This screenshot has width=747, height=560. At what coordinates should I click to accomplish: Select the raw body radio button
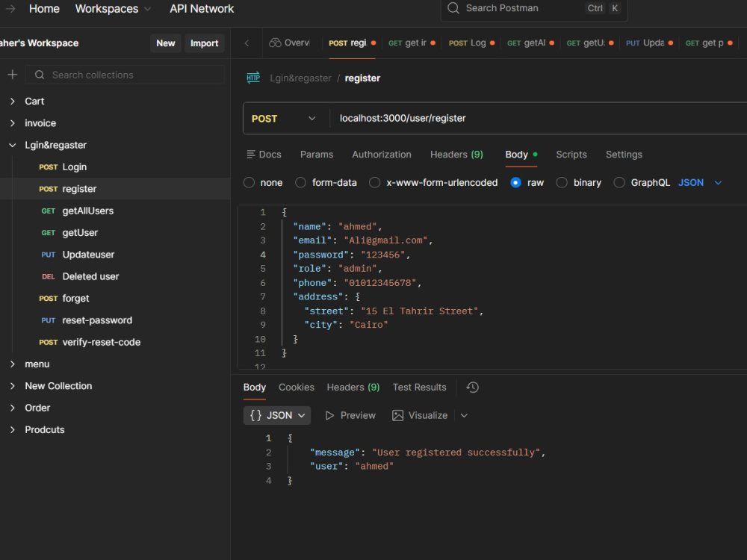tap(515, 182)
